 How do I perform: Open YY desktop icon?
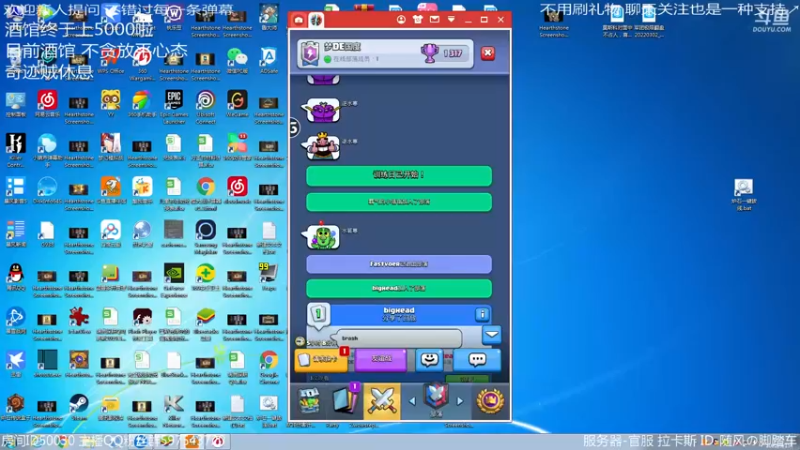(111, 104)
